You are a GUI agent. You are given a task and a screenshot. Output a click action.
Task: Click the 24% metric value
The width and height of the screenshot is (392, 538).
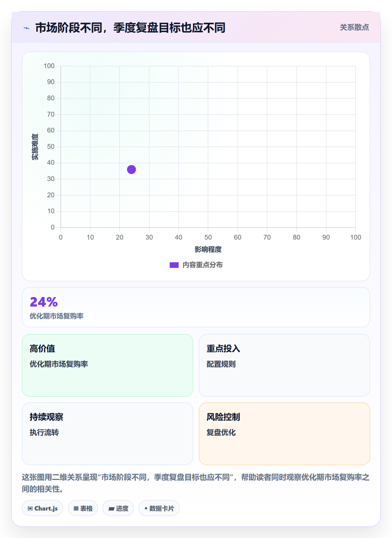(44, 302)
